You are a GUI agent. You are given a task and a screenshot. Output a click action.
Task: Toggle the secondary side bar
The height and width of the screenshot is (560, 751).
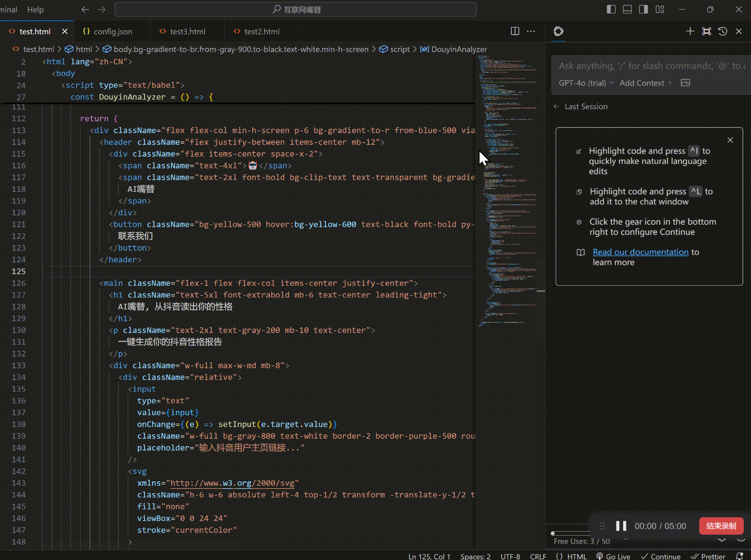(643, 9)
